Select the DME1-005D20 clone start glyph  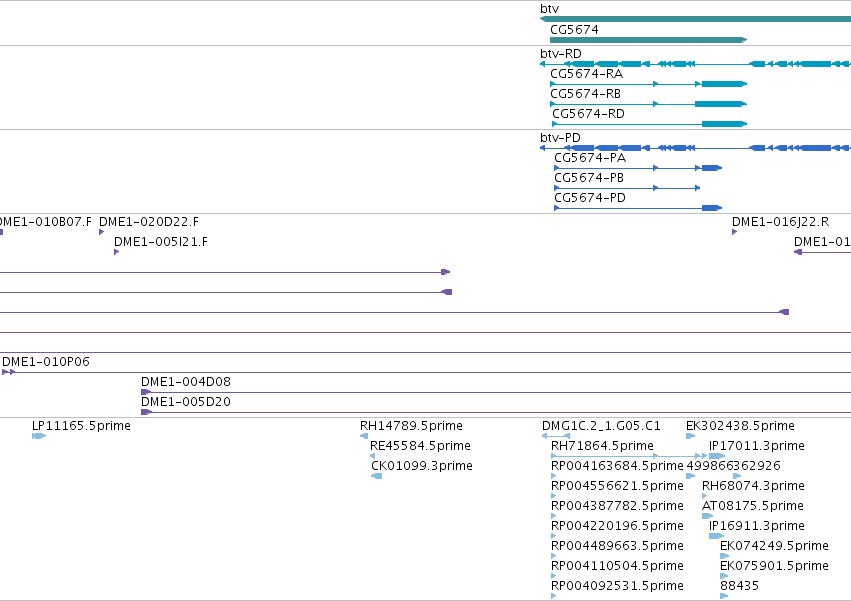click(x=147, y=413)
